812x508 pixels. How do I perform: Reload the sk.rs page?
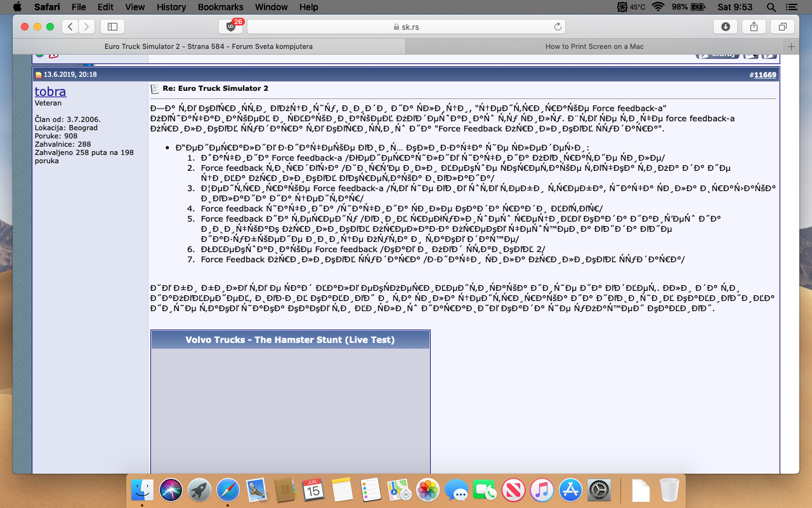558,27
